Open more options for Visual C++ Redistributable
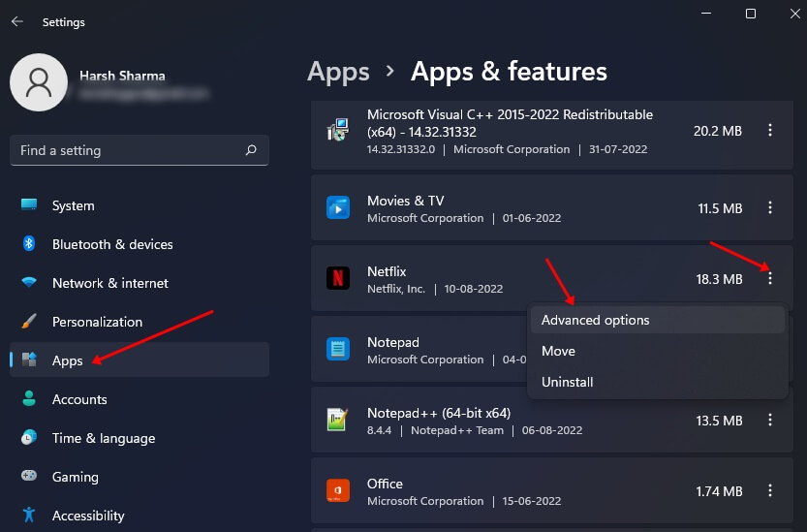 pos(770,130)
